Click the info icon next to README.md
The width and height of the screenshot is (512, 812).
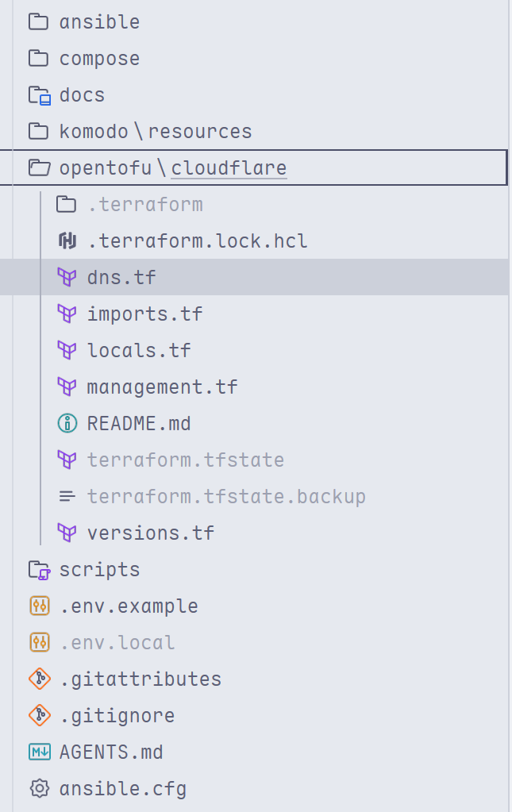coord(67,423)
